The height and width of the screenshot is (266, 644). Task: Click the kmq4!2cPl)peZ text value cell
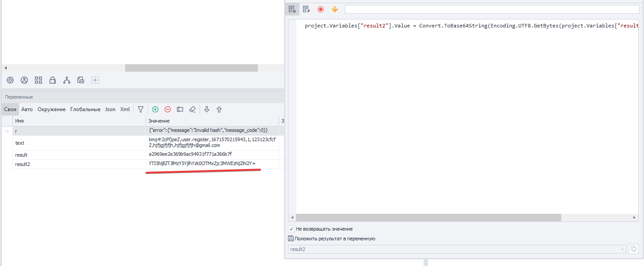click(212, 143)
